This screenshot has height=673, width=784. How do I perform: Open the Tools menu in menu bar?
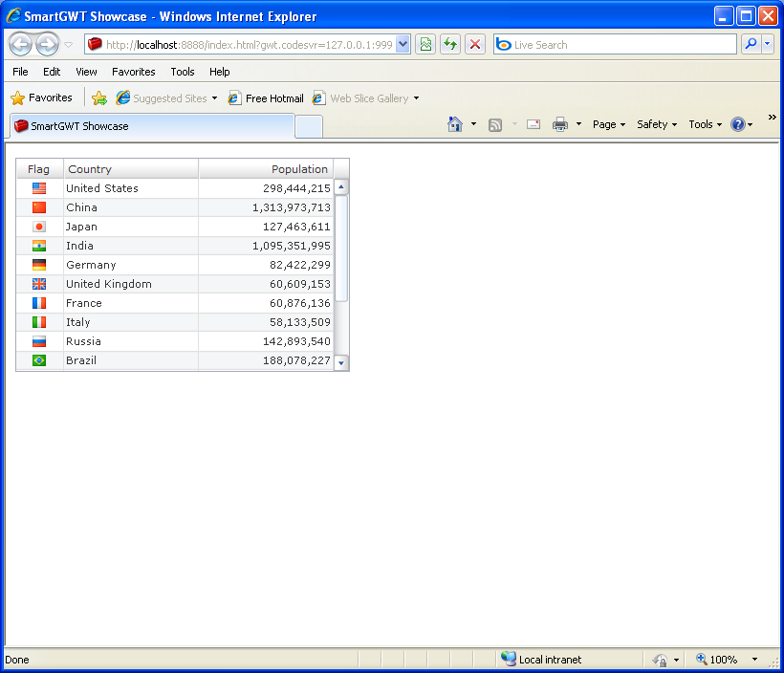tap(182, 72)
